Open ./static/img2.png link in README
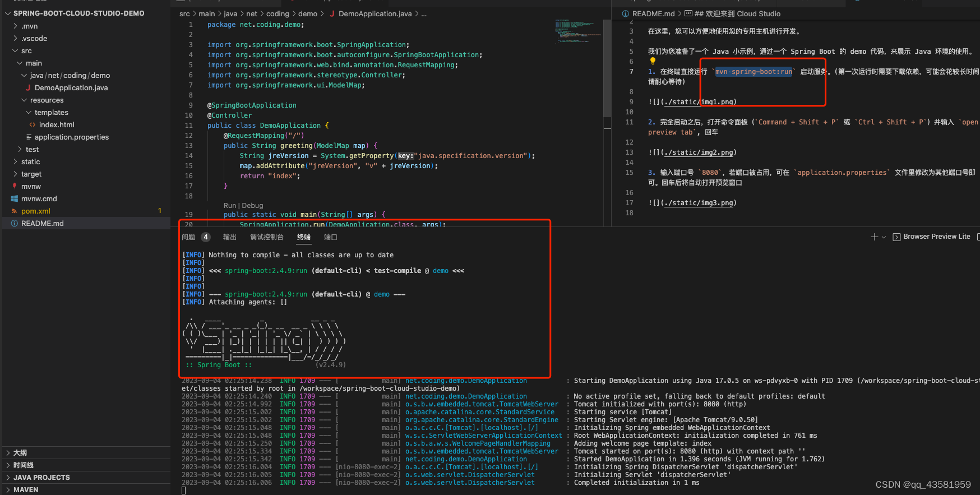Image resolution: width=980 pixels, height=495 pixels. (699, 152)
